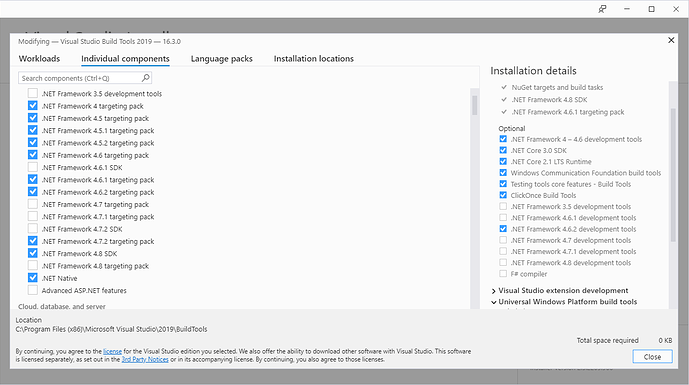Uncheck .NET Framework 4.5.1 targeting pack
This screenshot has width=689, height=385.
click(33, 130)
